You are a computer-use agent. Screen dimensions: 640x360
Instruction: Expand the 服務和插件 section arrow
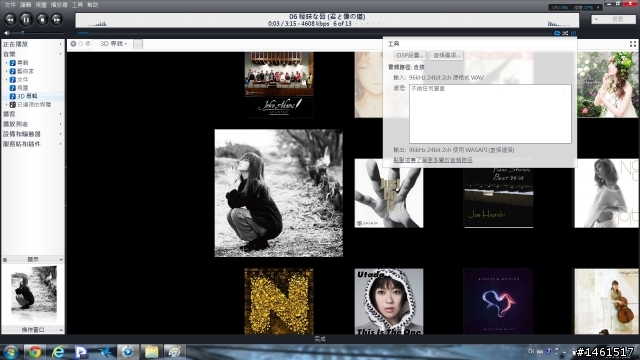coord(60,144)
